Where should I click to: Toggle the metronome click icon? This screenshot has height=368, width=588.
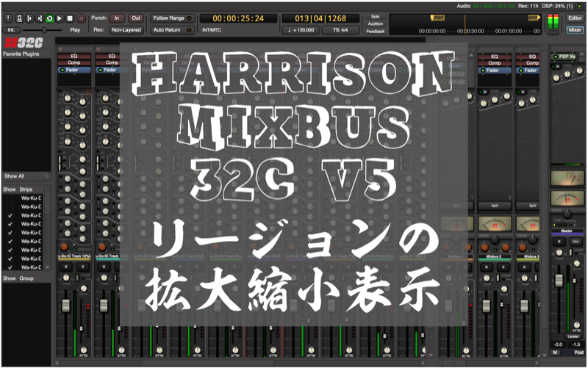[19, 18]
